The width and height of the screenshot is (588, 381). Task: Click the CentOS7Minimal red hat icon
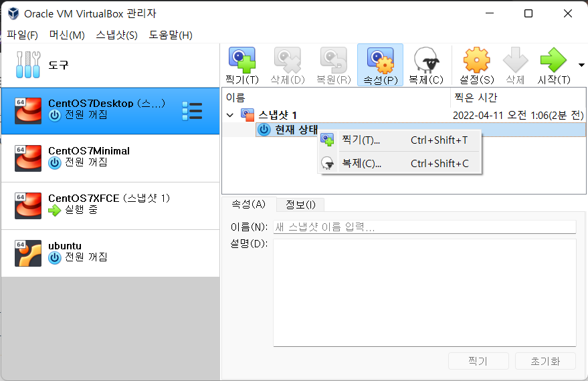click(28, 158)
